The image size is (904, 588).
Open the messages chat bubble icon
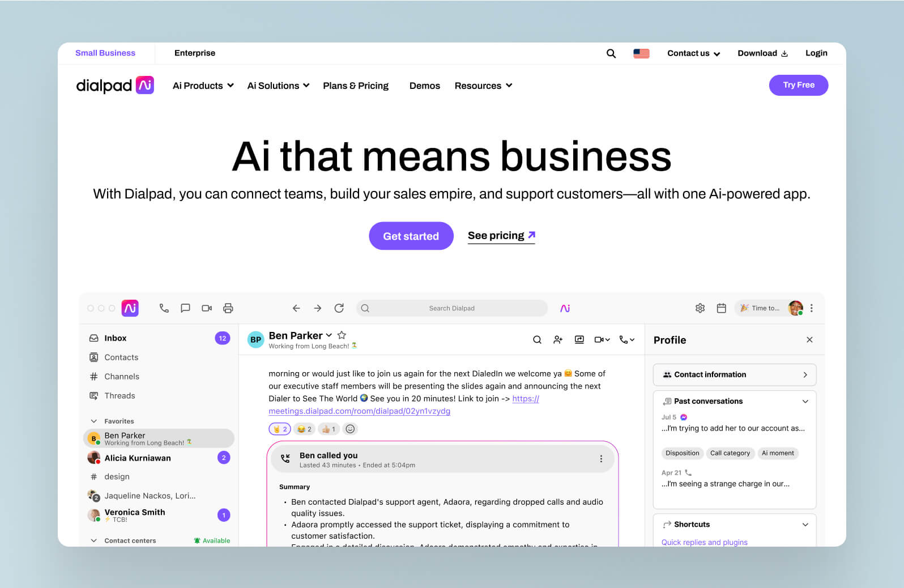(x=185, y=308)
